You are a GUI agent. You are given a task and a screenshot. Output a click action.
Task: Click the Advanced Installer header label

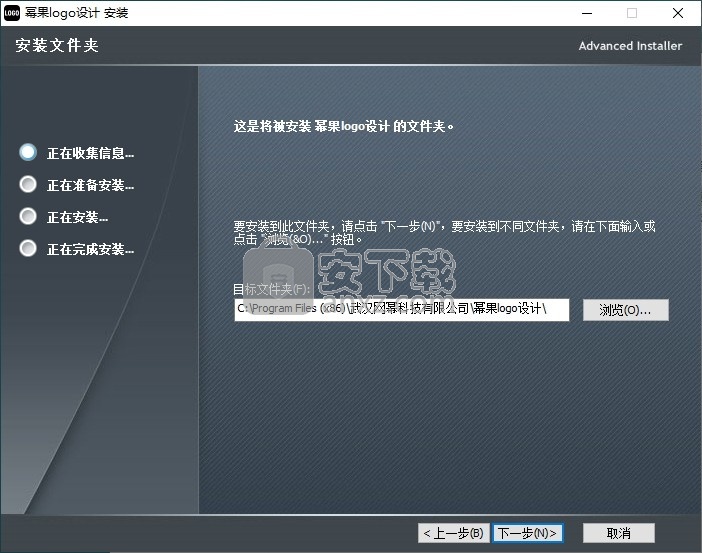tap(630, 46)
